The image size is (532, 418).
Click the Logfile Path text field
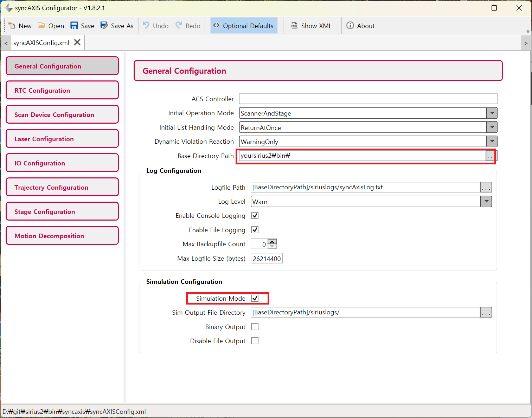point(365,187)
